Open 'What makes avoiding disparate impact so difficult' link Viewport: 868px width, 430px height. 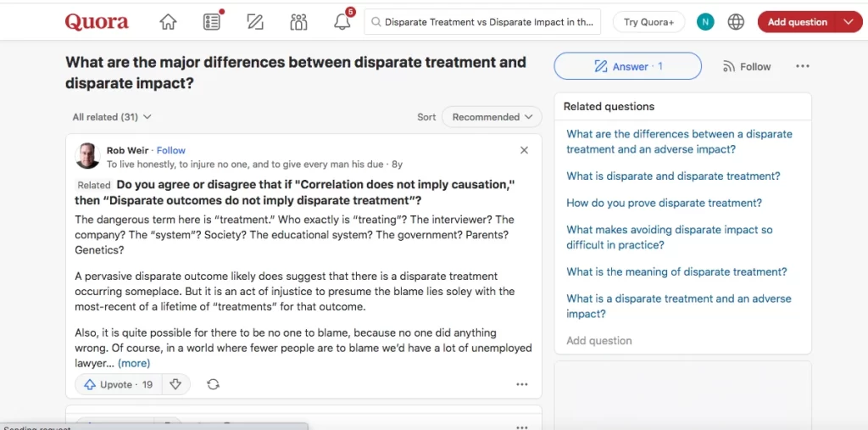[670, 237]
